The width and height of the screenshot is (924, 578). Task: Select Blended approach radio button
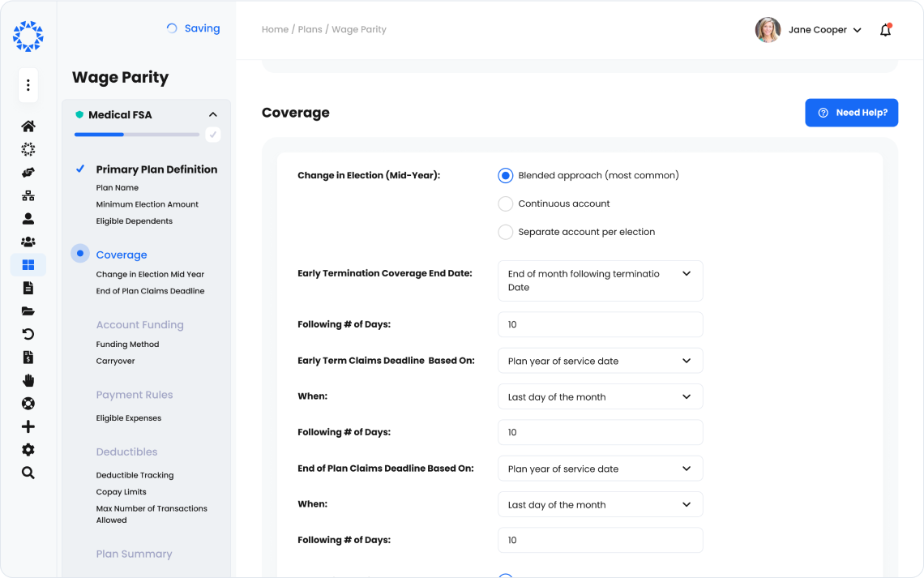point(505,174)
